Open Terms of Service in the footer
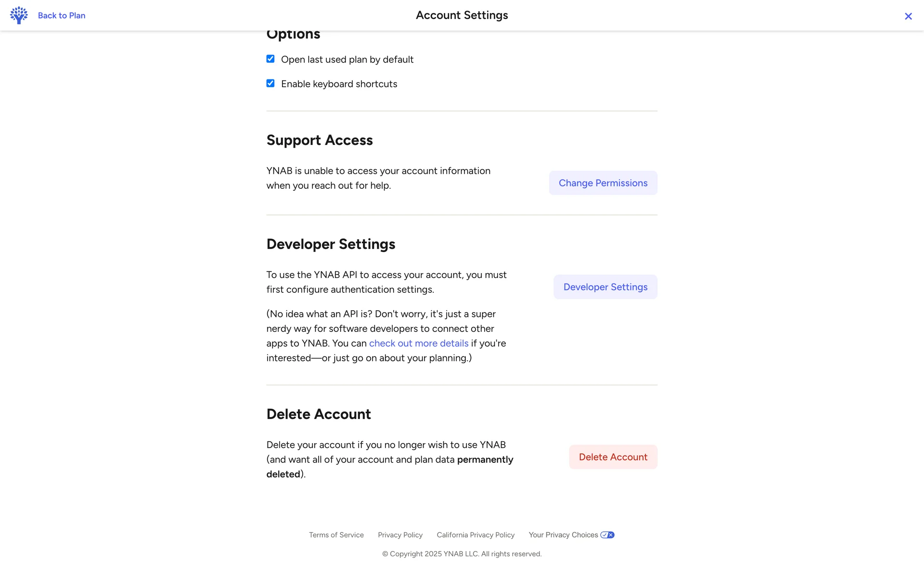924x578 pixels. [336, 535]
